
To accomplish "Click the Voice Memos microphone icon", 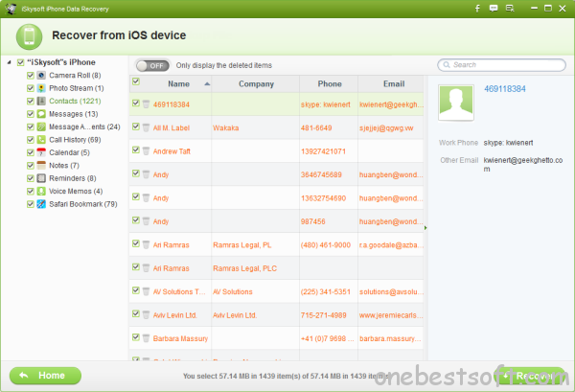I will pyautogui.click(x=41, y=191).
